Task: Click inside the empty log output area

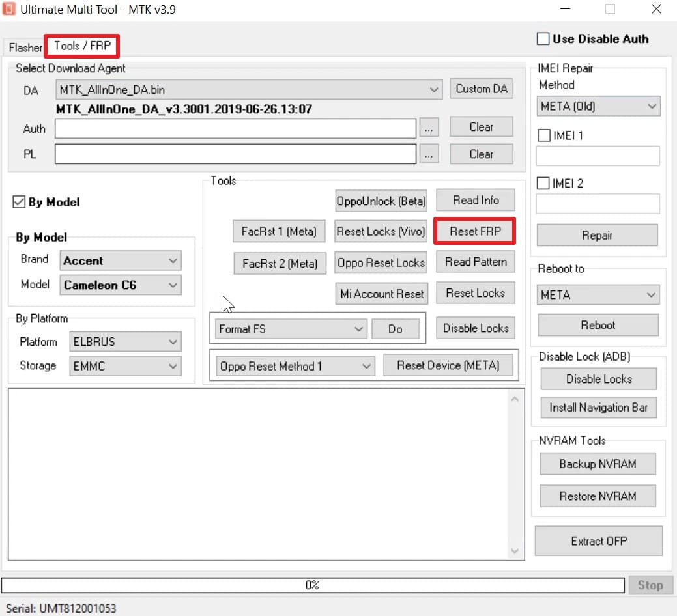Action: [x=258, y=475]
